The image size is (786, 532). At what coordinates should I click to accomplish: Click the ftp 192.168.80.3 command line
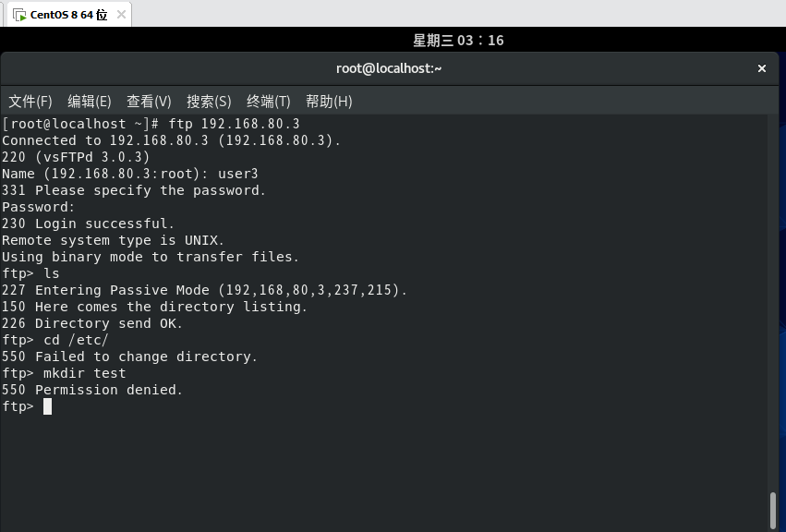(151, 124)
